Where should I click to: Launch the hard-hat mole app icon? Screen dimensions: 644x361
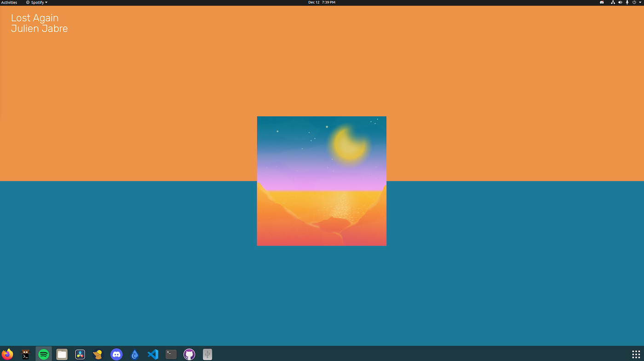point(98,354)
